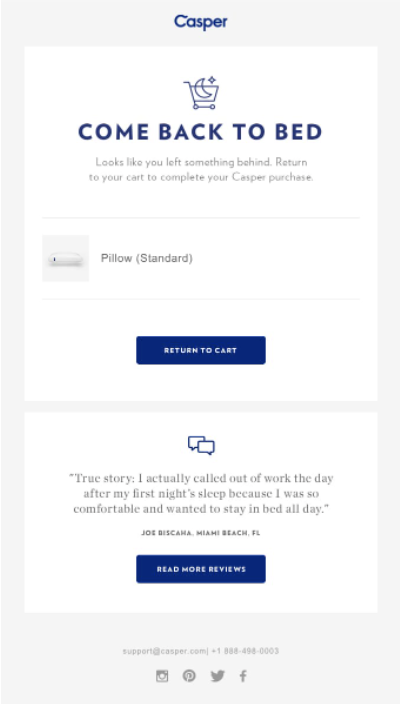Click the COME BACK TO BED headline
The height and width of the screenshot is (704, 400).
(x=200, y=132)
